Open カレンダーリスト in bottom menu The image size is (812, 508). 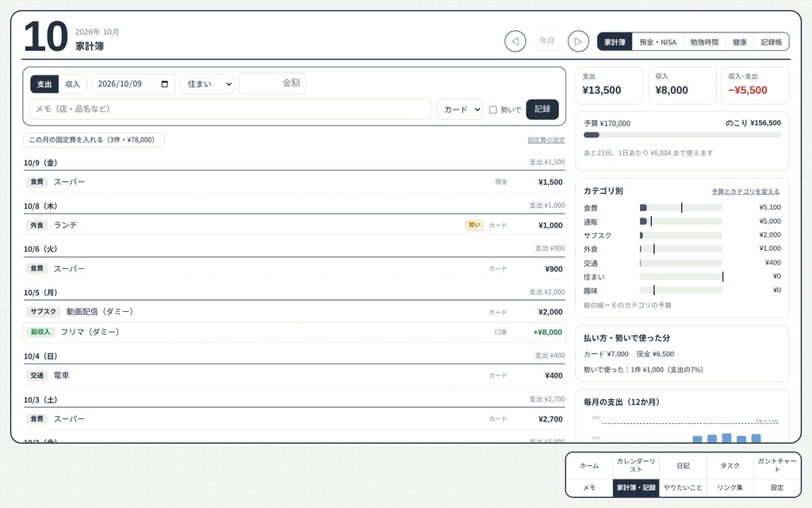tap(636, 465)
